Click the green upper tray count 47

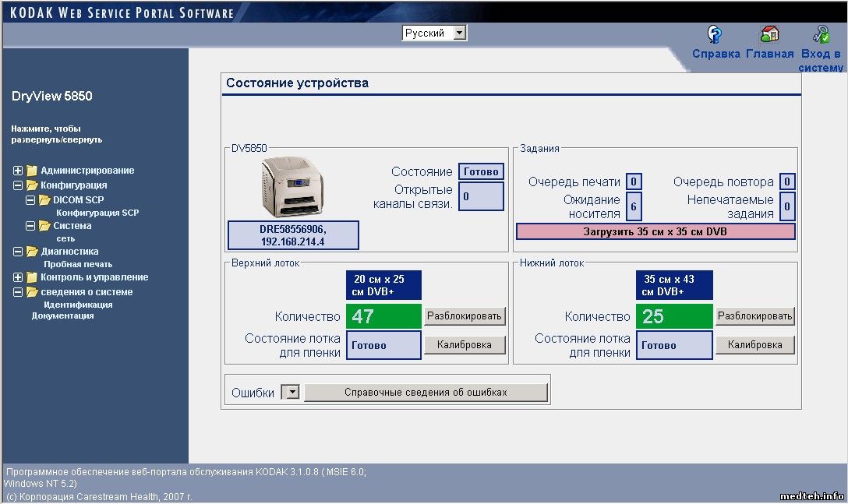(383, 316)
